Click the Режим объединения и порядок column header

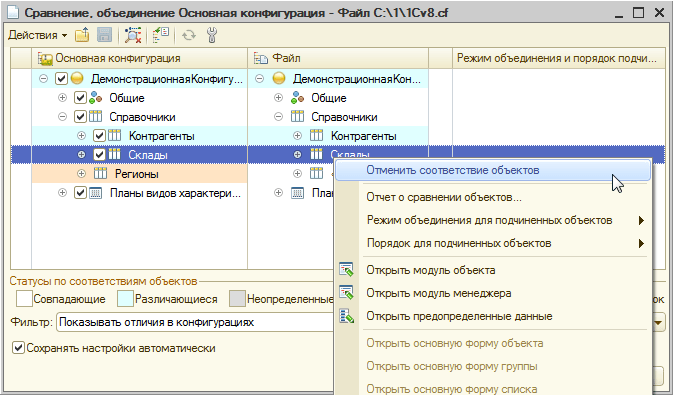click(x=558, y=58)
